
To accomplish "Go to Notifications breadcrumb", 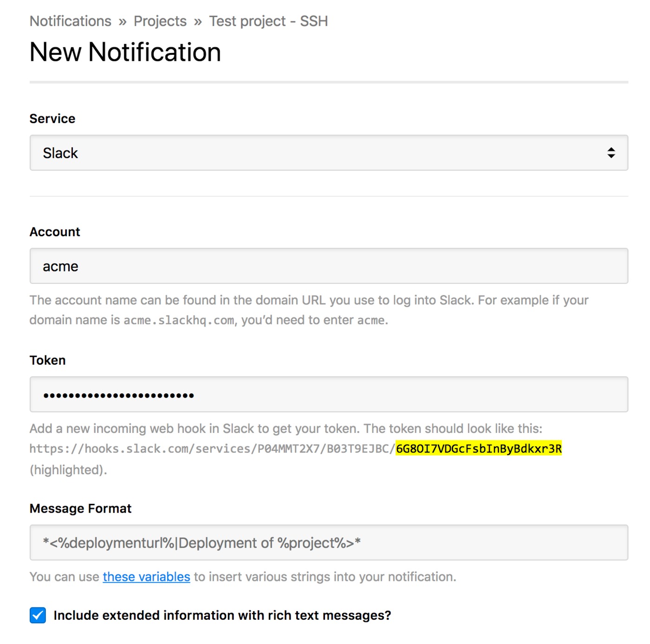I will click(x=71, y=21).
